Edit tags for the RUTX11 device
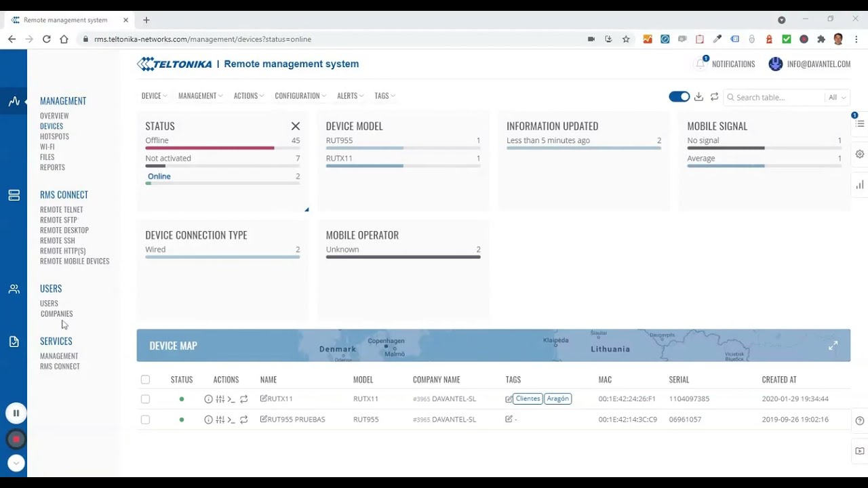The height and width of the screenshot is (488, 868). 509,399
